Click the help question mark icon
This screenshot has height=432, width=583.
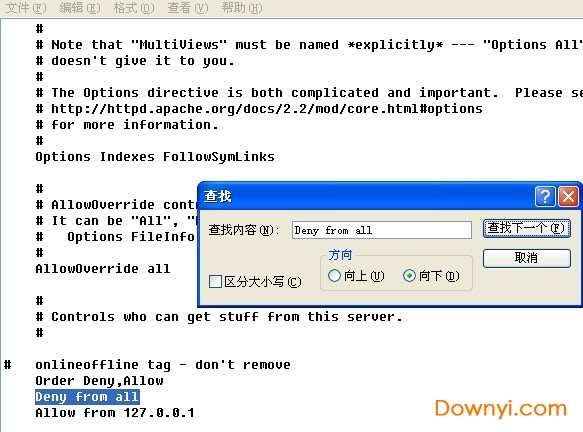click(x=545, y=196)
